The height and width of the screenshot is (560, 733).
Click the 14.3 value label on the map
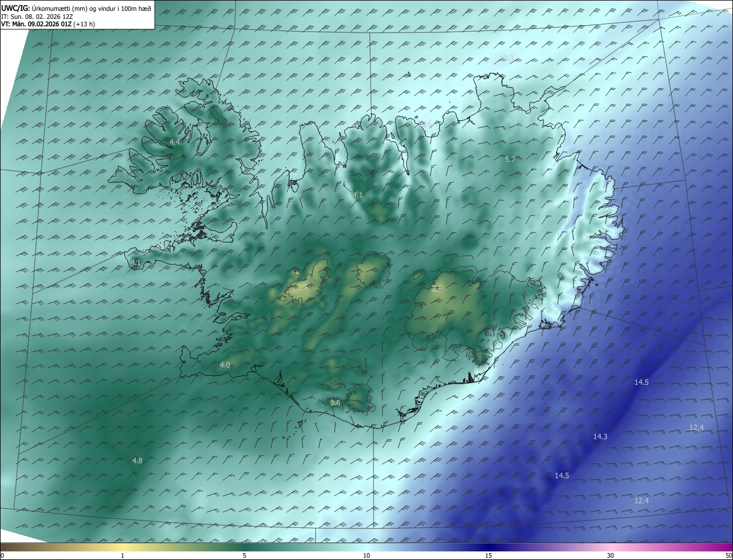(x=600, y=436)
